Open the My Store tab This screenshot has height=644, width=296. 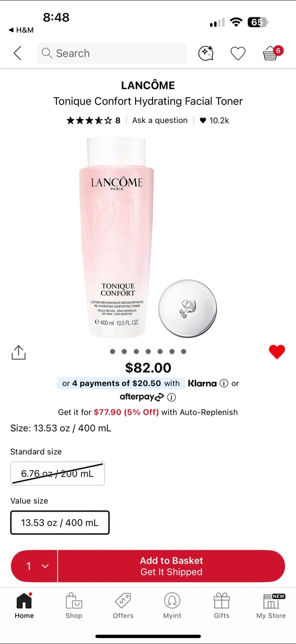click(x=271, y=606)
